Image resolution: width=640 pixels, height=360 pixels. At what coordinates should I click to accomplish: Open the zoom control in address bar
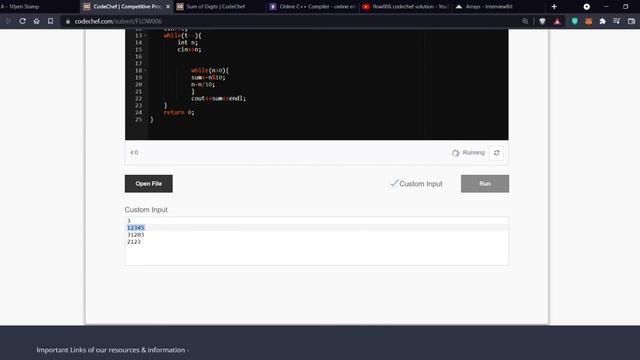(525, 21)
